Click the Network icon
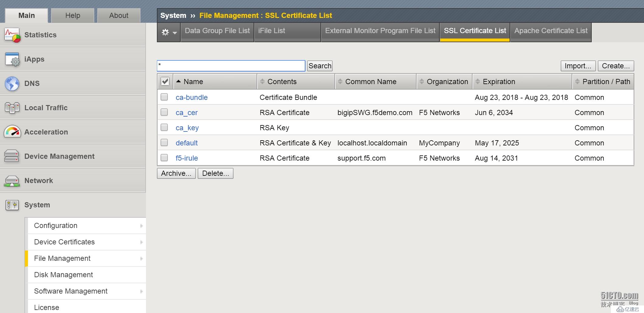The height and width of the screenshot is (313, 644). [x=12, y=181]
